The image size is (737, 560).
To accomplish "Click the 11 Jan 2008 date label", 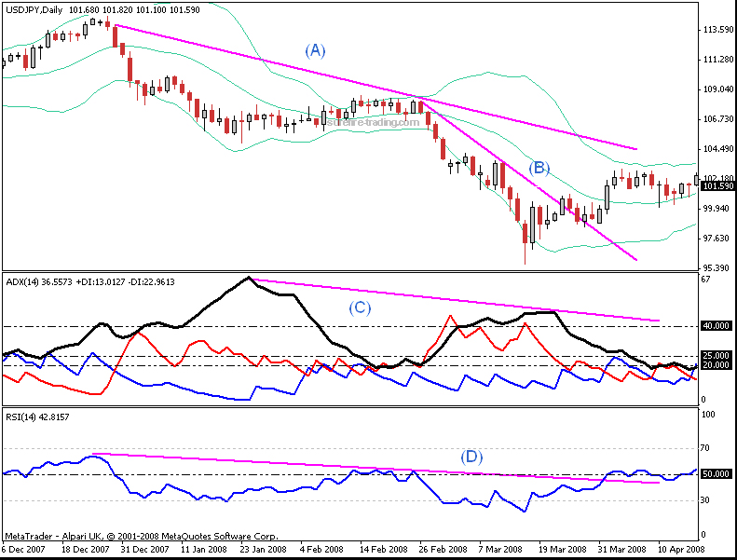I will [203, 549].
